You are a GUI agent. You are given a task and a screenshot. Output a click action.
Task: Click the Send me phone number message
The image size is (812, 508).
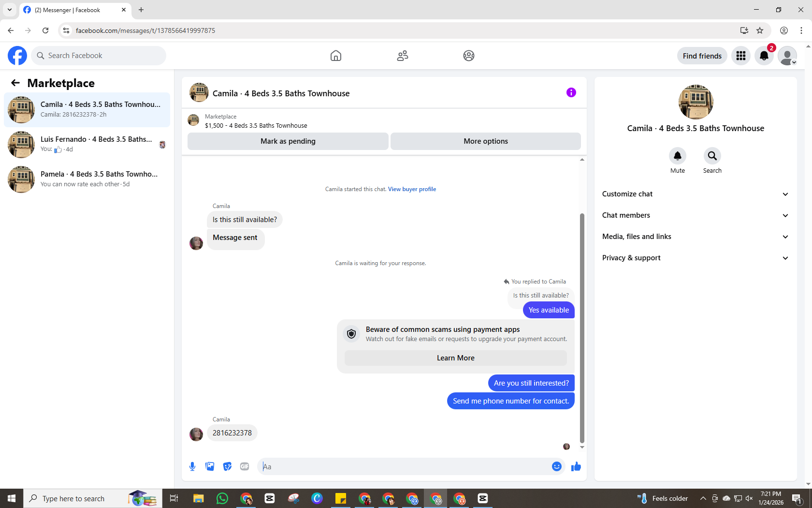511,401
